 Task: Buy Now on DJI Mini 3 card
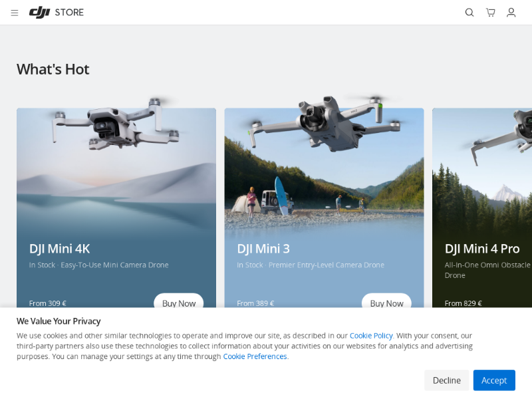click(386, 301)
